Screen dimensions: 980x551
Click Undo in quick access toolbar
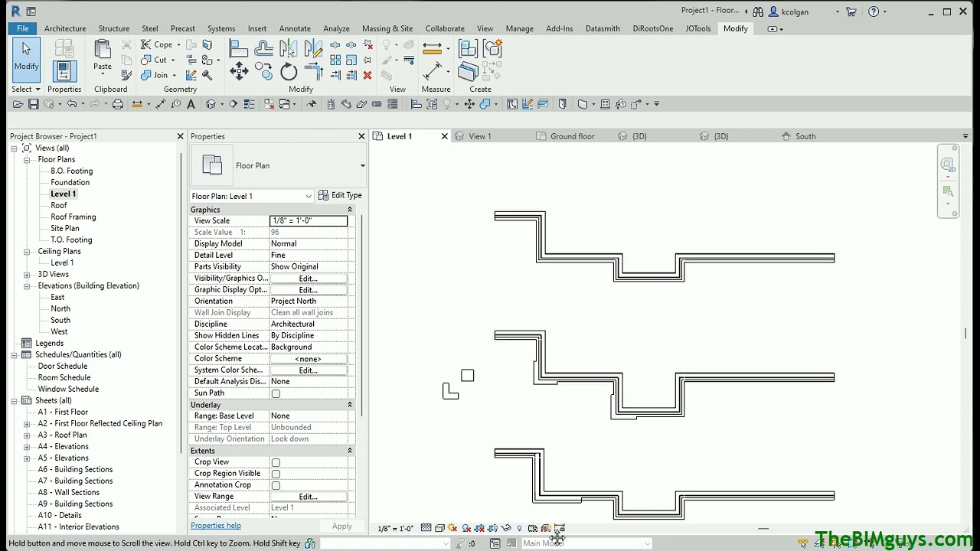coord(71,104)
